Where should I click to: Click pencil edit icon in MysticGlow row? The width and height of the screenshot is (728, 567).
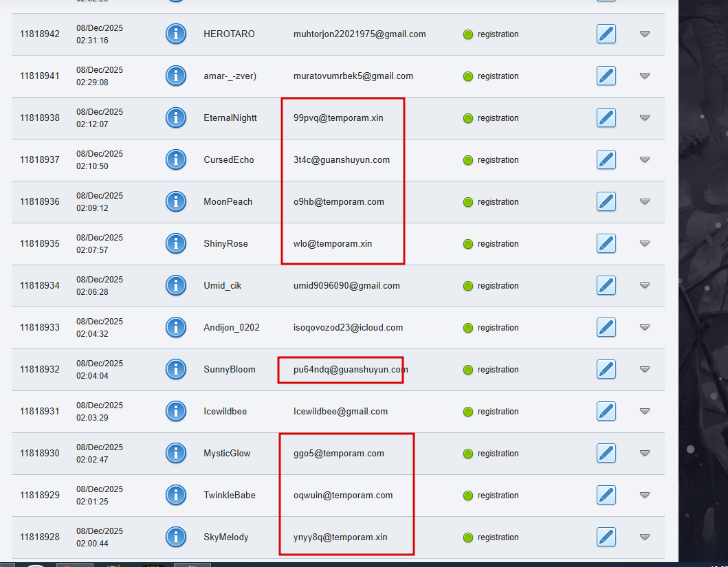[606, 453]
